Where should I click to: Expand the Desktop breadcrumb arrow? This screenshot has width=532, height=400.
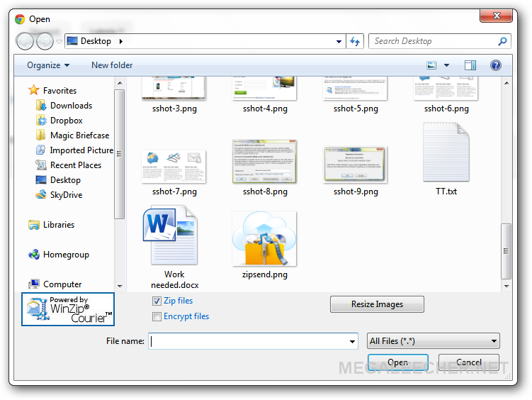[121, 41]
